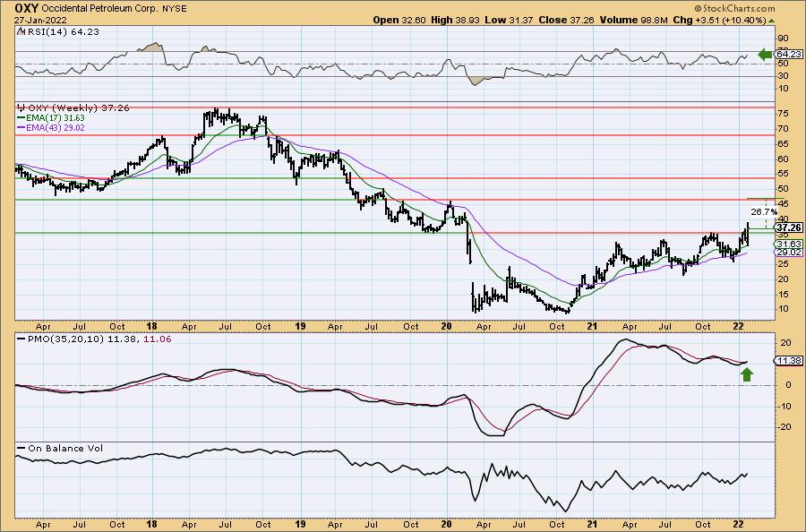Click the black line swatch before On Balance Vol
The width and height of the screenshot is (806, 532).
point(21,448)
